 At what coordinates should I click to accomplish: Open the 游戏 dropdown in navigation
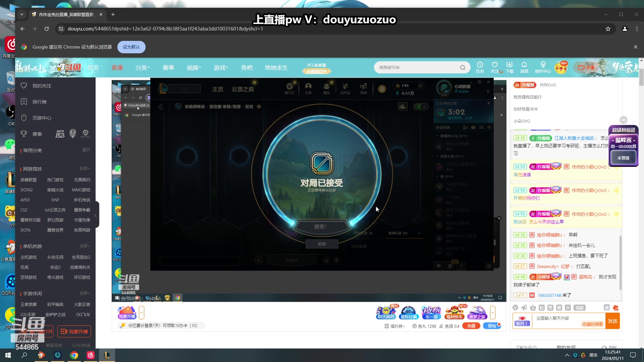pyautogui.click(x=221, y=67)
